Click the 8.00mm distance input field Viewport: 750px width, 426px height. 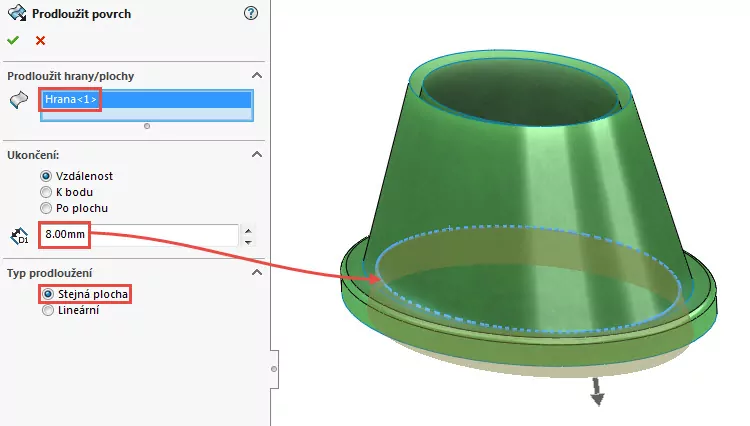click(139, 234)
